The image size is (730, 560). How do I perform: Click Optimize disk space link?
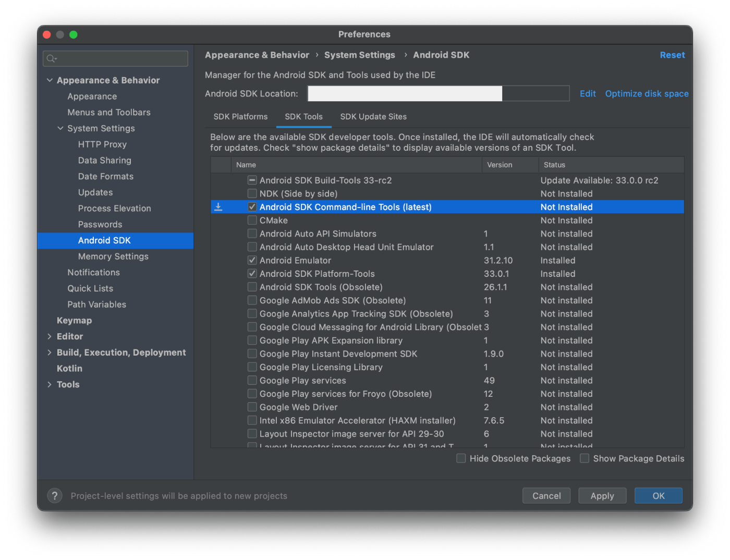647,94
